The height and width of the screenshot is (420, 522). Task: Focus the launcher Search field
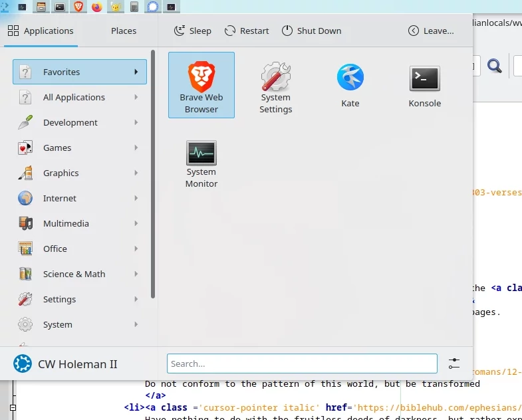point(302,364)
